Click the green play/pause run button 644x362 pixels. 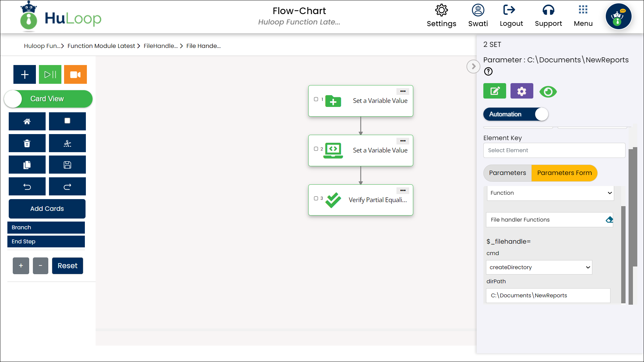click(50, 74)
